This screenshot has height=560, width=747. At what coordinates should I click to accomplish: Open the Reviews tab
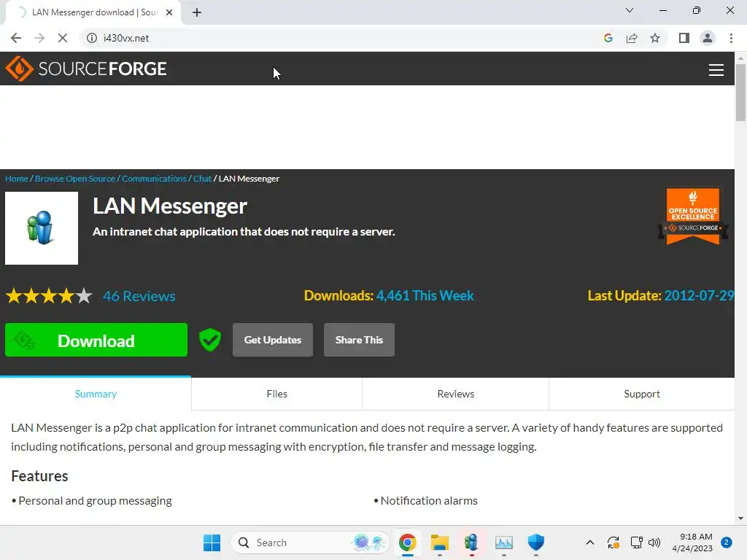coord(455,394)
